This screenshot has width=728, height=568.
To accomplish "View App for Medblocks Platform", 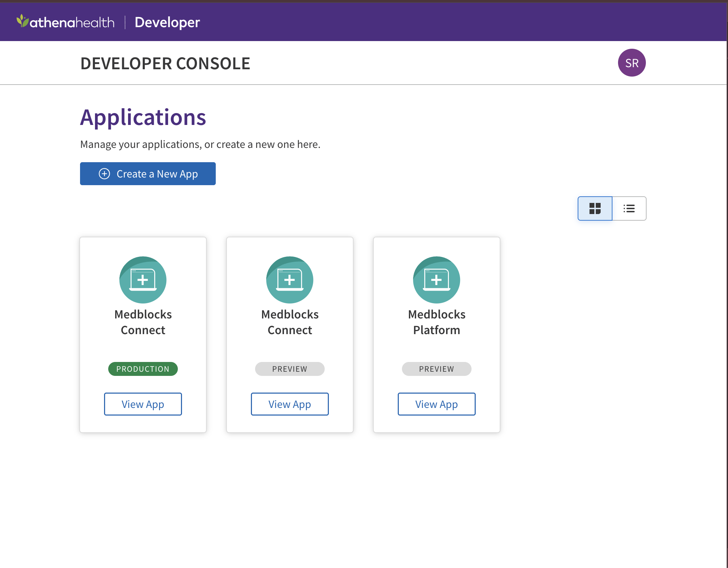I will [437, 404].
